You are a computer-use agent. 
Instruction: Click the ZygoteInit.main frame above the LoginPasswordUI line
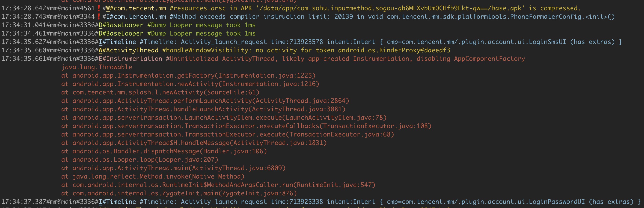tap(179, 193)
